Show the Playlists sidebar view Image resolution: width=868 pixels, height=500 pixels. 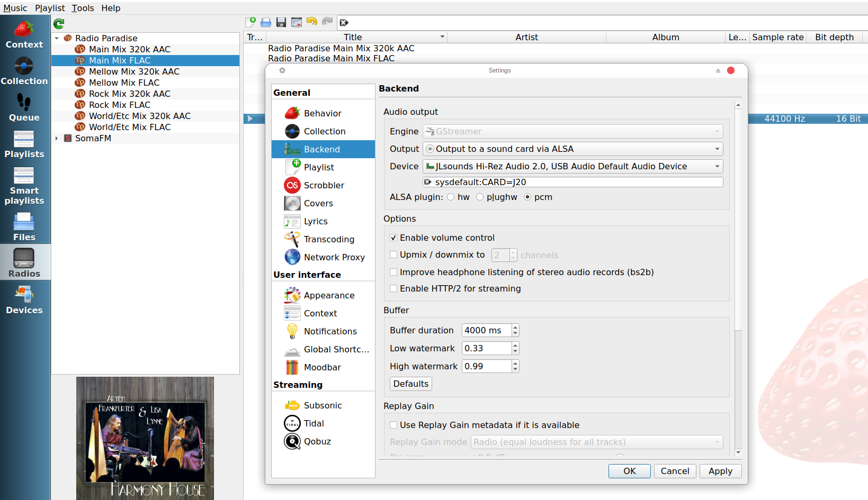(24, 144)
